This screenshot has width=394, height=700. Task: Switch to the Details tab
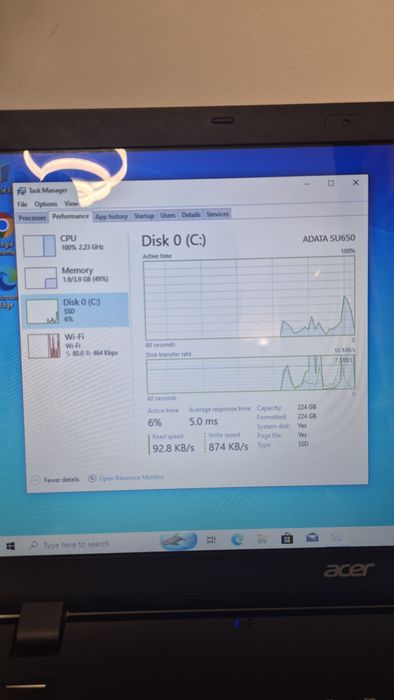[x=191, y=215]
